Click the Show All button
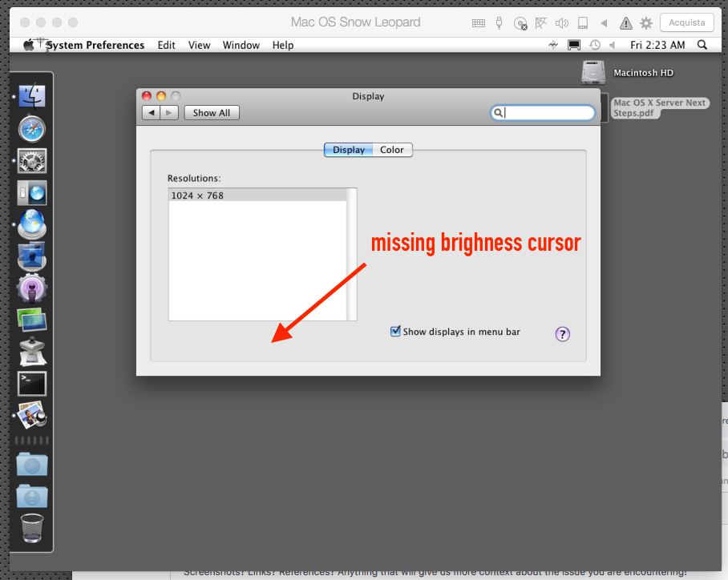Image resolution: width=728 pixels, height=580 pixels. pos(212,113)
